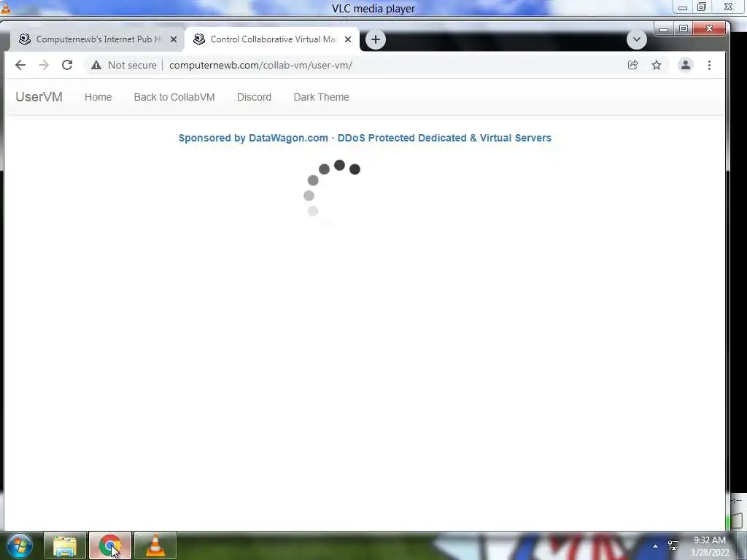Open the DataWagon.com sponsor link
This screenshot has width=747, height=560.
pos(365,138)
